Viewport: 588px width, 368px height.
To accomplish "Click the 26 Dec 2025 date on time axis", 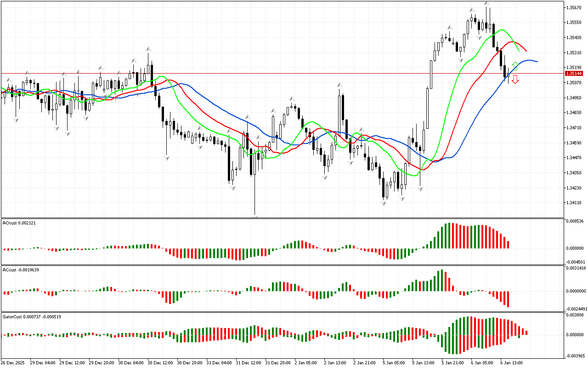I will [15, 362].
